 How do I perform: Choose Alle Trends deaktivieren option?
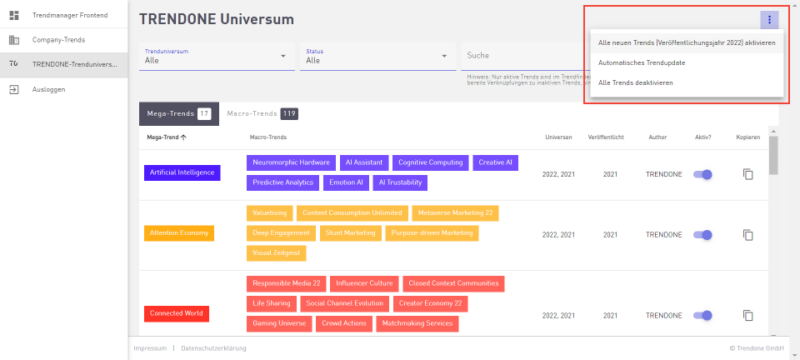687,83
